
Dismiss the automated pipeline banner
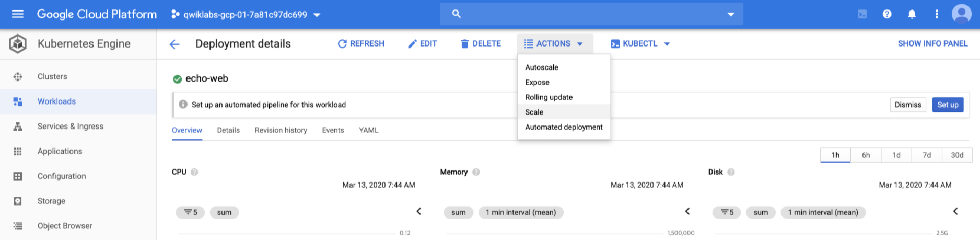(908, 105)
